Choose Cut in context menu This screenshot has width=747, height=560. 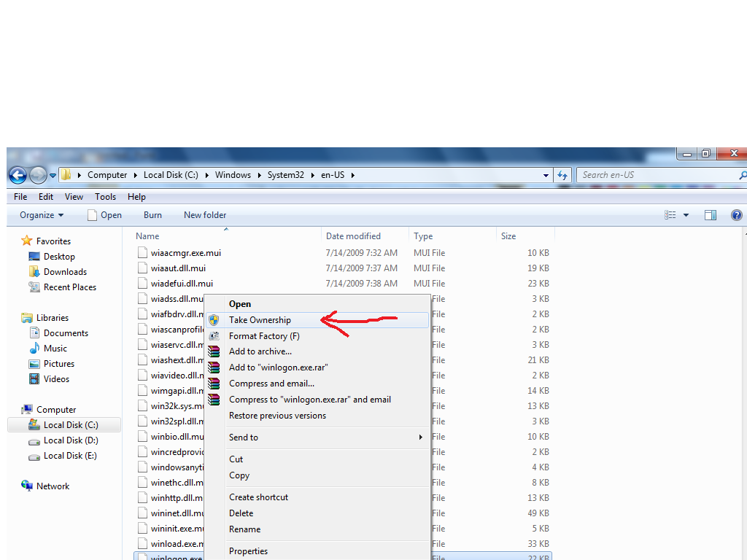[x=317, y=459]
